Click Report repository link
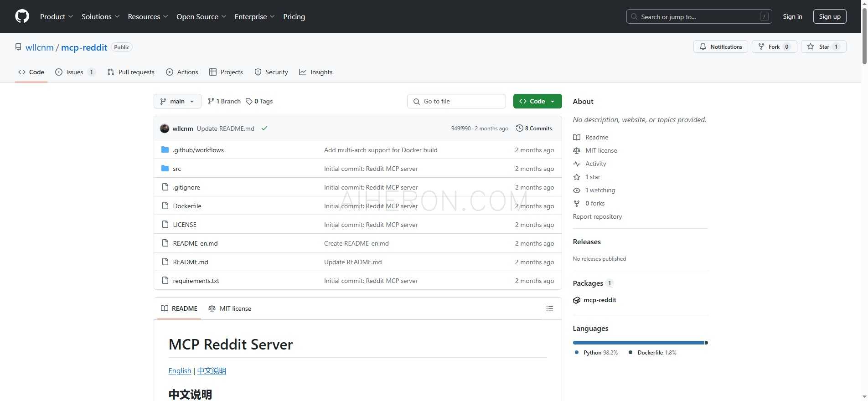Viewport: 868px width, 401px height. coord(597,216)
